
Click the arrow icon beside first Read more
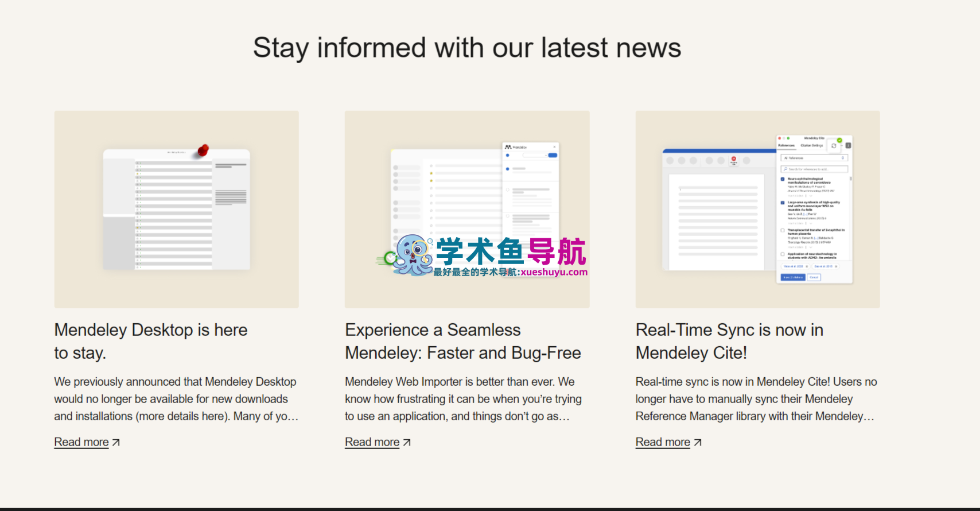pyautogui.click(x=116, y=443)
